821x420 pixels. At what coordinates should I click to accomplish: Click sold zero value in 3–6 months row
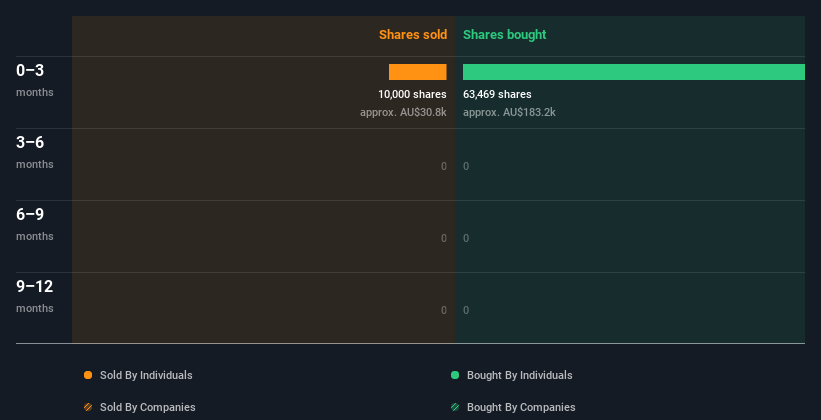[444, 166]
